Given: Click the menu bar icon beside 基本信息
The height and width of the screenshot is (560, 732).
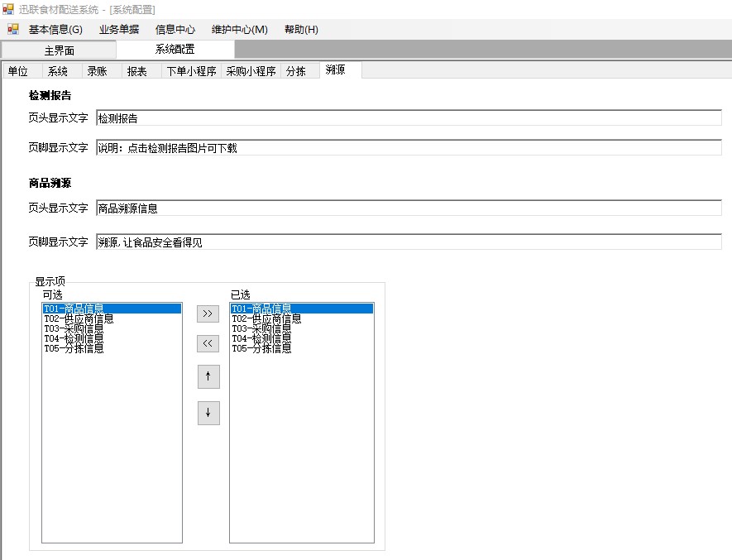Looking at the screenshot, I should [12, 30].
